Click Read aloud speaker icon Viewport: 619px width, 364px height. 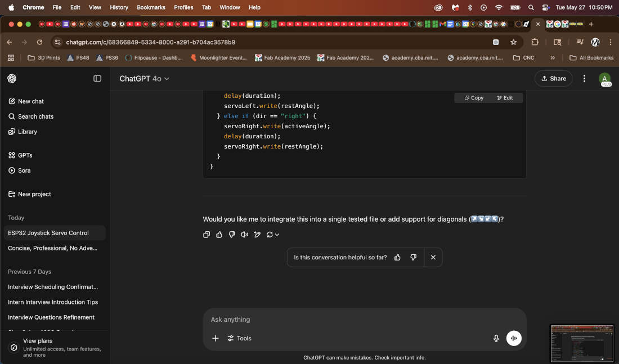click(244, 235)
